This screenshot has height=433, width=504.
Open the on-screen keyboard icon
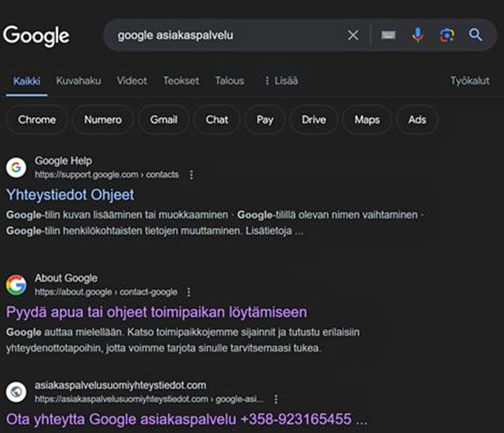[388, 35]
